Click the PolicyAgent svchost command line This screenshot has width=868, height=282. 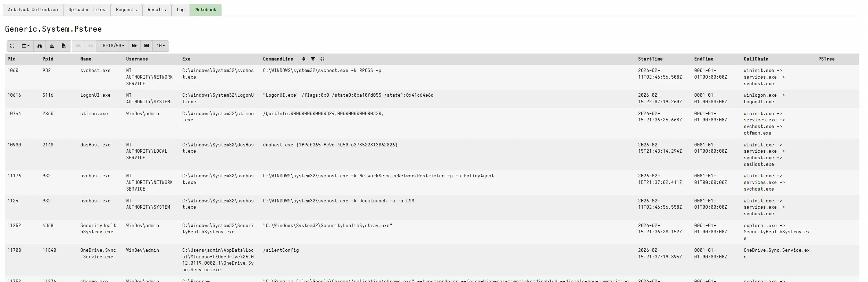378,176
